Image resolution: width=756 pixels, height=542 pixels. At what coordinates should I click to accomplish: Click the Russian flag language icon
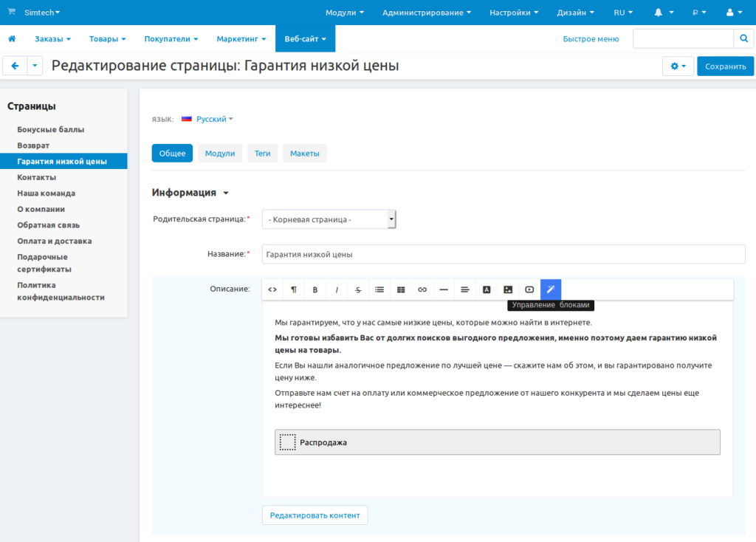point(187,119)
